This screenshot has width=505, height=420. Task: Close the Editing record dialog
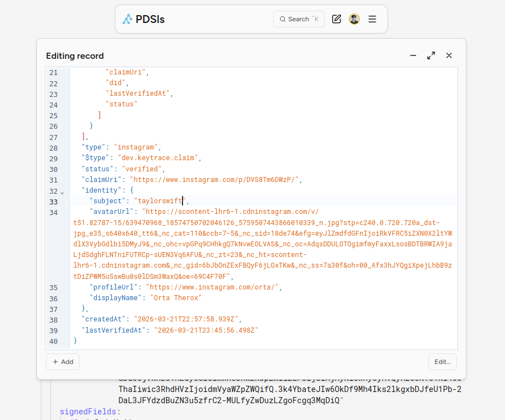[449, 55]
